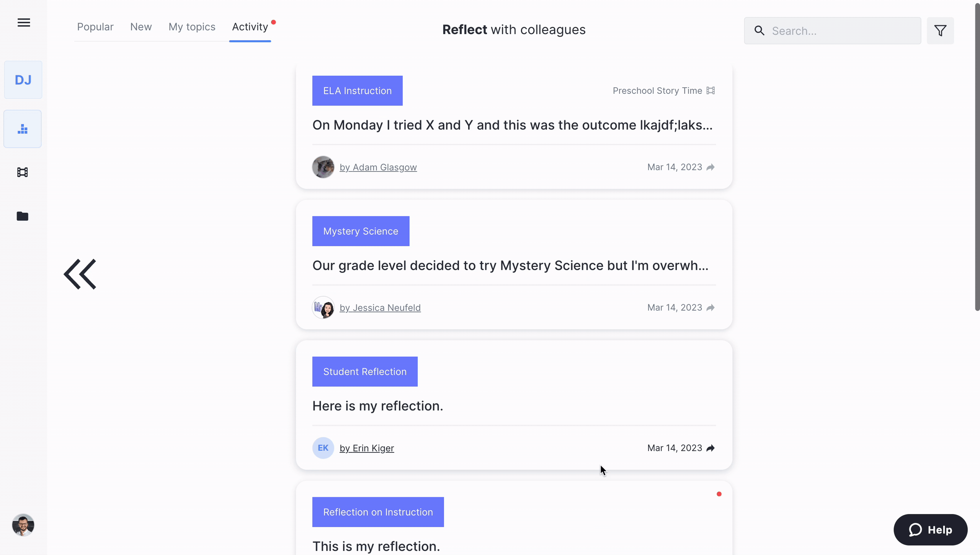The width and height of the screenshot is (980, 555).
Task: Click the Help chat button
Action: pos(930,530)
